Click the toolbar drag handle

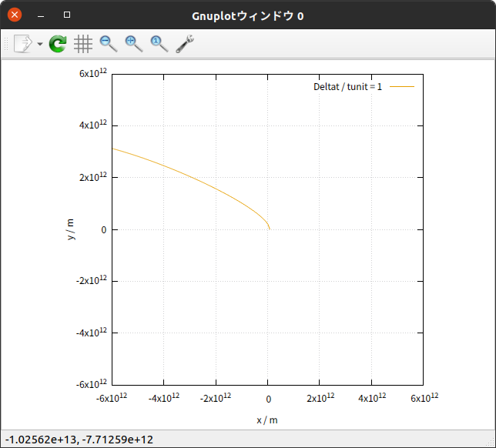pos(6,44)
